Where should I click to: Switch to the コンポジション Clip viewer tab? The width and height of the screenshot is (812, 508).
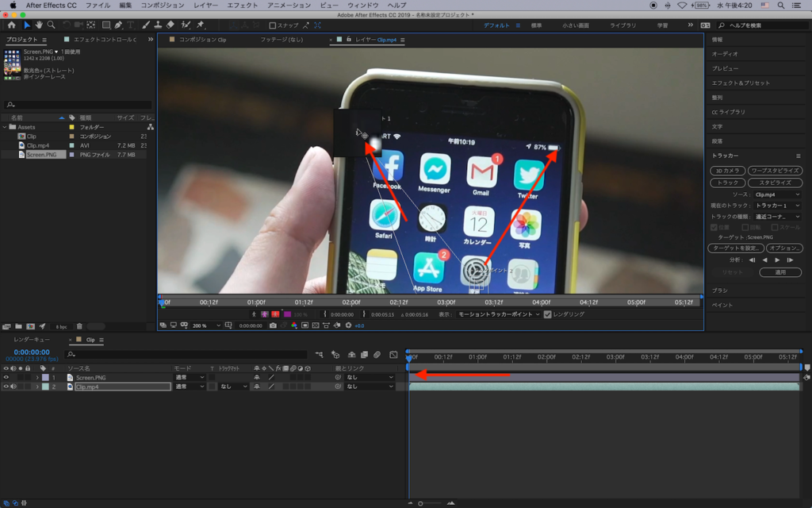(201, 40)
